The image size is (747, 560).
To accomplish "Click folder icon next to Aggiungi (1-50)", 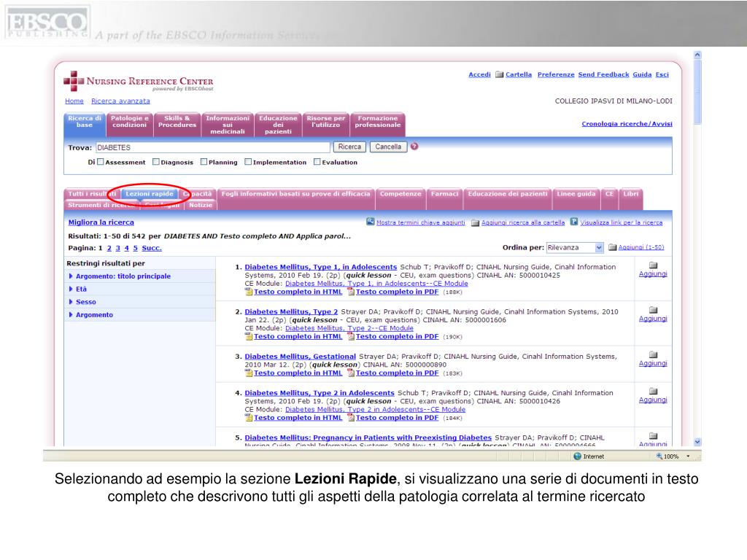I will [x=613, y=248].
